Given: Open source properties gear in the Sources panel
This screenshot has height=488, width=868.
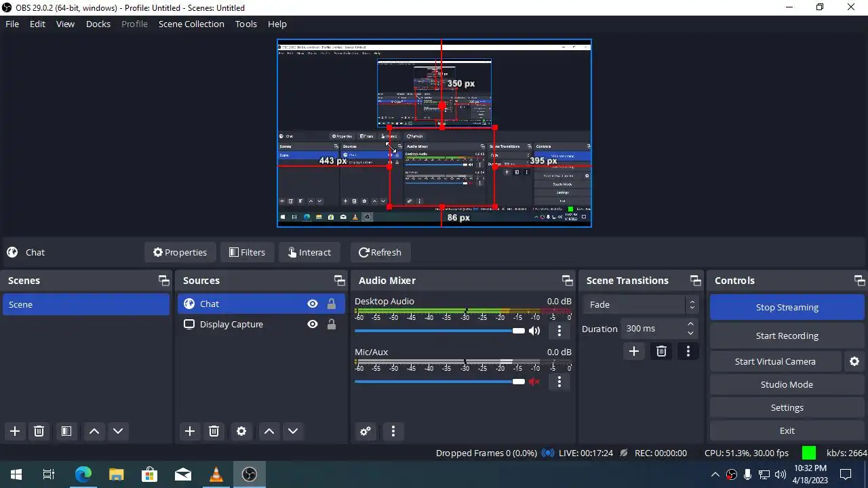Looking at the screenshot, I should [x=241, y=431].
